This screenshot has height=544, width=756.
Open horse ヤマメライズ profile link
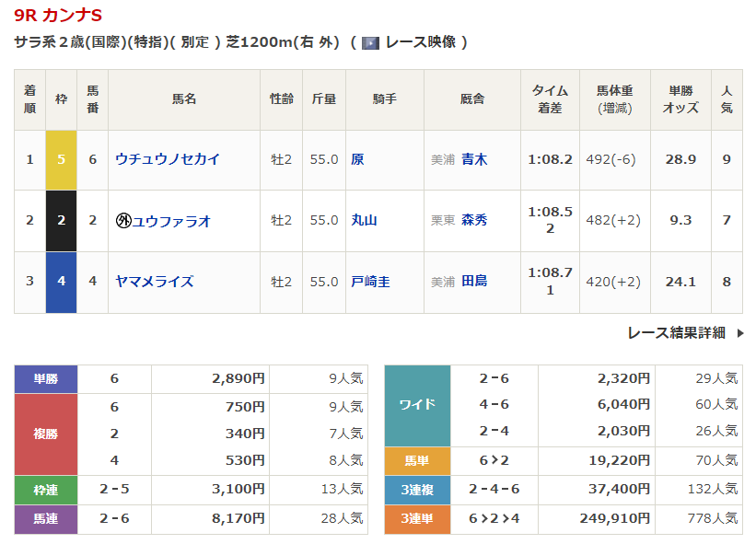(x=155, y=282)
